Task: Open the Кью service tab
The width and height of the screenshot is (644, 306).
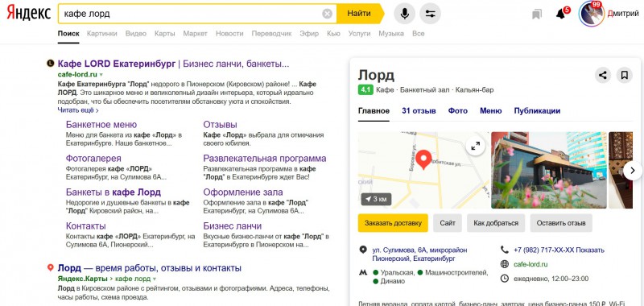Action: pos(333,34)
